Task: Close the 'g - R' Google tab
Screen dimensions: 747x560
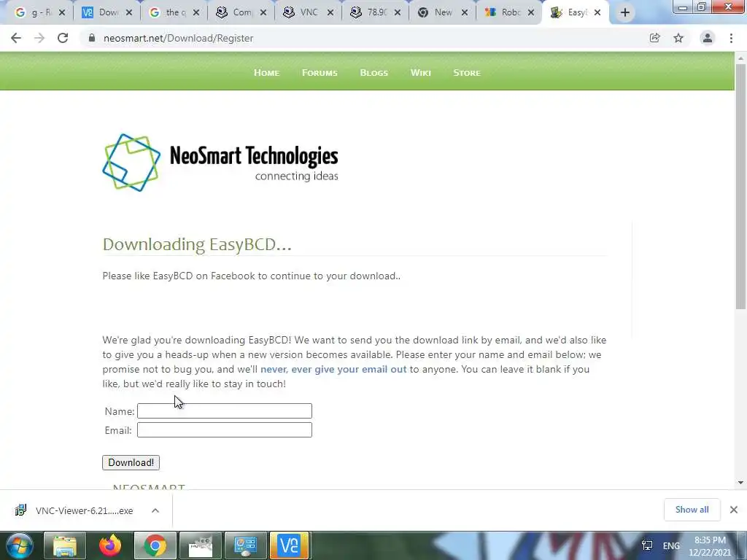Action: click(x=62, y=13)
